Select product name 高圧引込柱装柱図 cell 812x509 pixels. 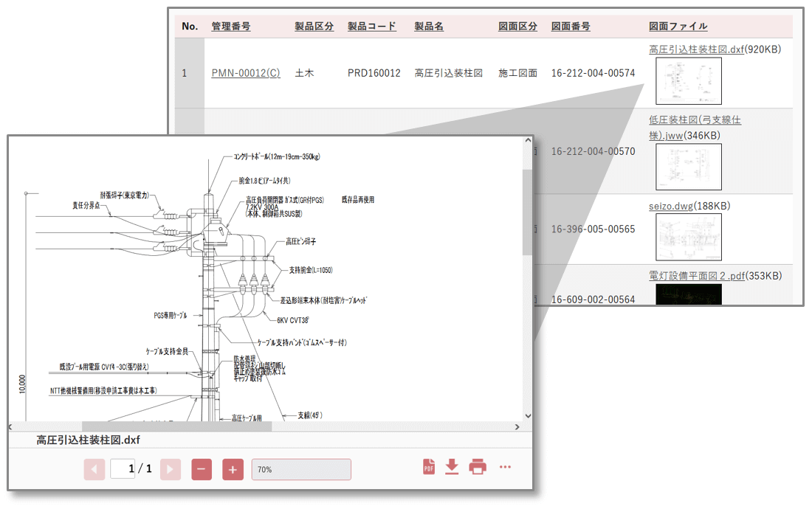point(449,73)
